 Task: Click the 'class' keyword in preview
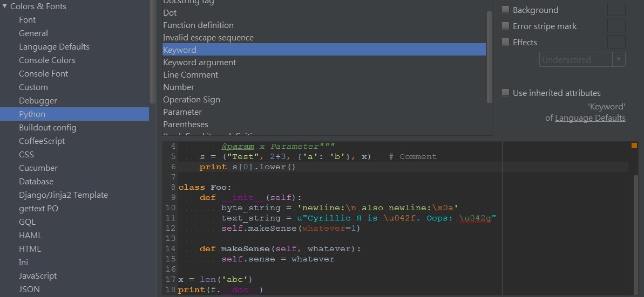pyautogui.click(x=192, y=188)
